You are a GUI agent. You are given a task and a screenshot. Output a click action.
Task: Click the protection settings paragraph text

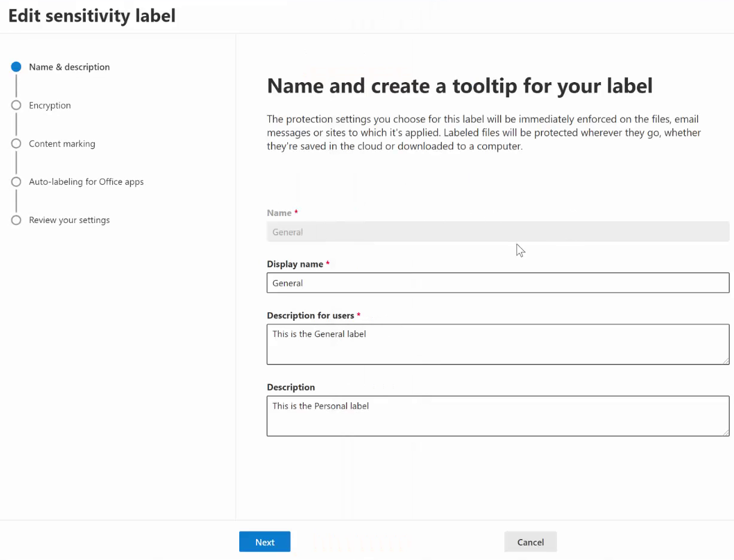pos(484,133)
